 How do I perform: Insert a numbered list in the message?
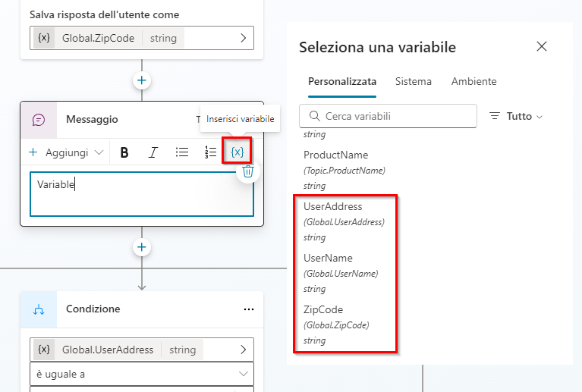click(x=210, y=152)
